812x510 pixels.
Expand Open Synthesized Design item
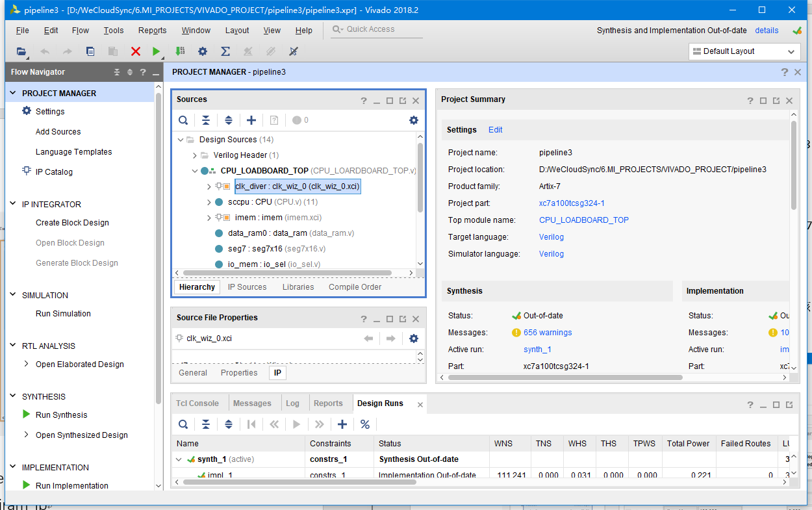pyautogui.click(x=26, y=435)
